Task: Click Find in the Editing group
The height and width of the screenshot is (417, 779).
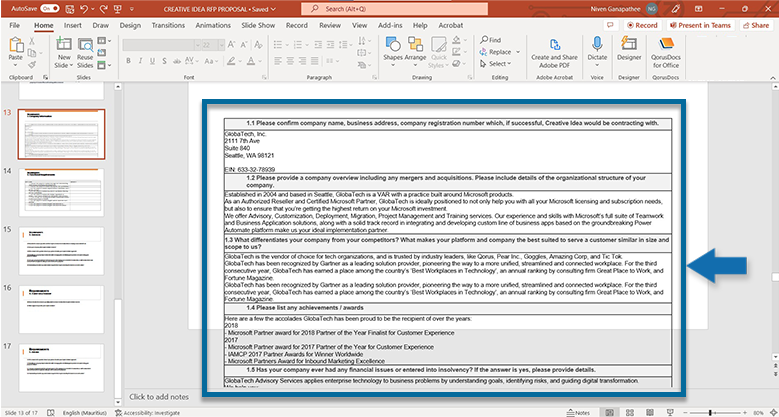Action: [490, 40]
